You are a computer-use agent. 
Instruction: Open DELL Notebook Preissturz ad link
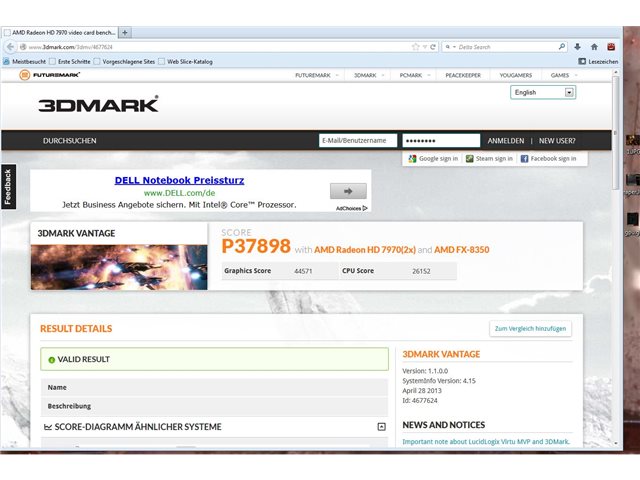coord(179,180)
